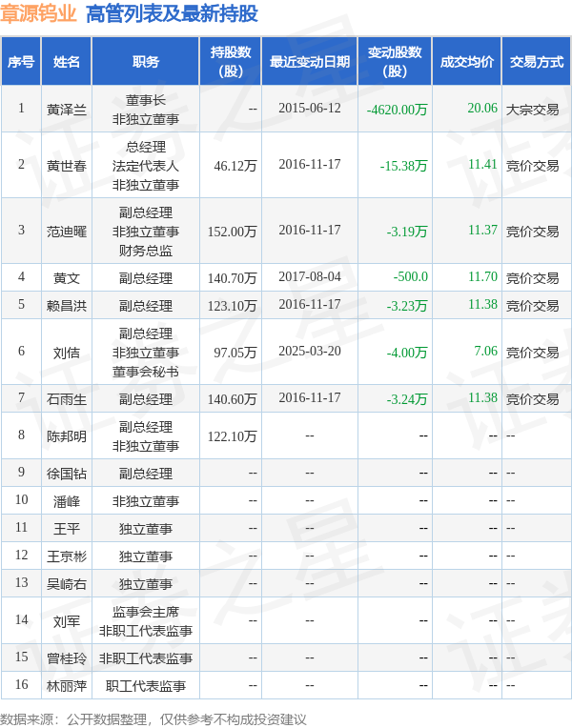The image size is (572, 728).
Task: Click the 变动股数(股) column header
Action: pos(395,62)
